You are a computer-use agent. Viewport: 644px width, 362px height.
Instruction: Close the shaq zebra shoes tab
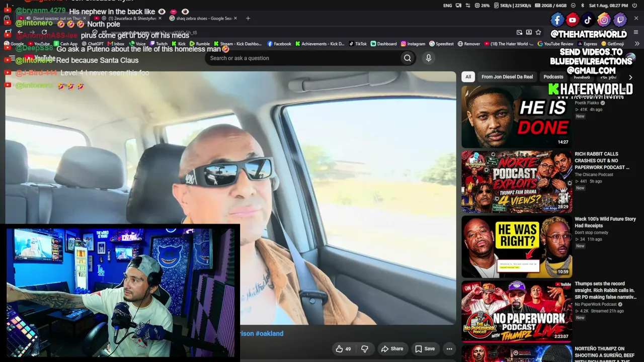235,18
